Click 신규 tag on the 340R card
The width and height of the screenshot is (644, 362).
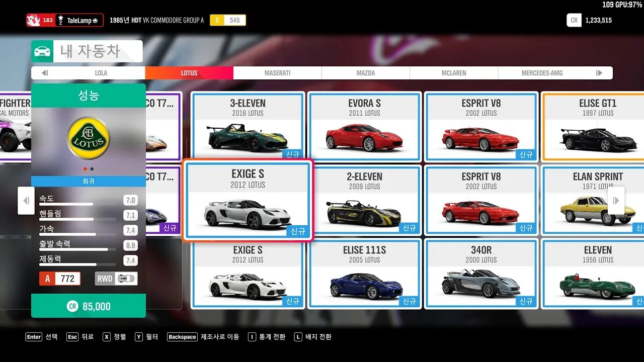(x=526, y=301)
